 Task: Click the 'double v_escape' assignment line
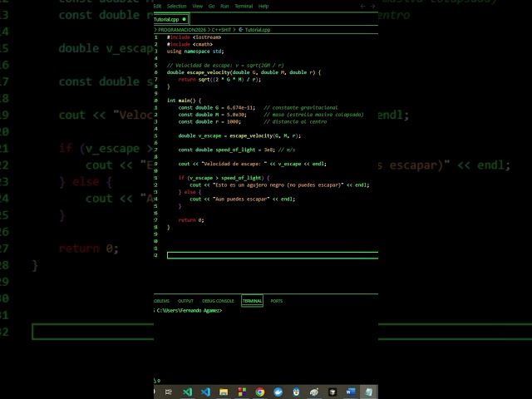click(239, 136)
